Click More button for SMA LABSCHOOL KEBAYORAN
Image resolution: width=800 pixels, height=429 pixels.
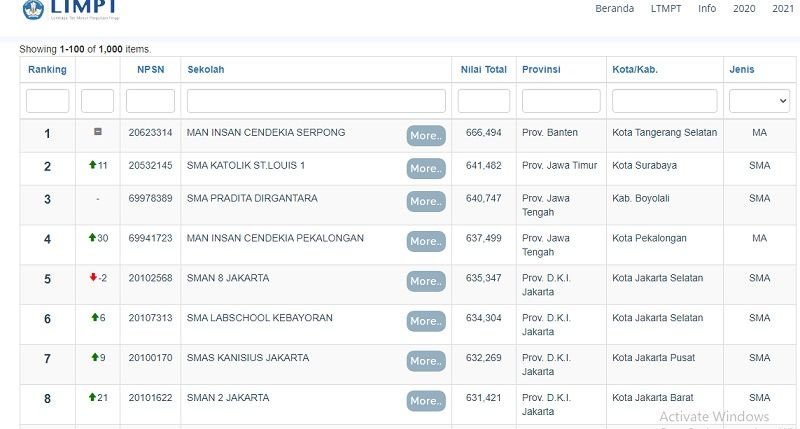[426, 321]
